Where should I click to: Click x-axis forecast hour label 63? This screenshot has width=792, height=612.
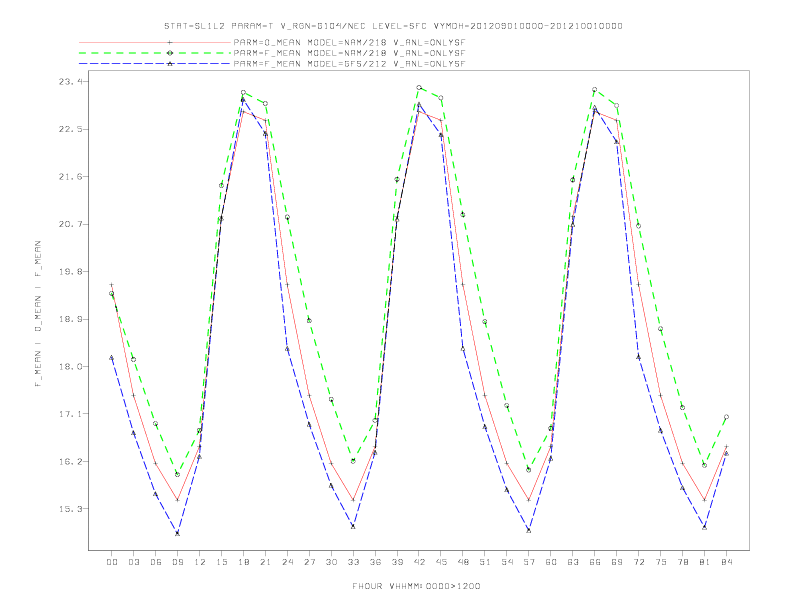coord(573,562)
